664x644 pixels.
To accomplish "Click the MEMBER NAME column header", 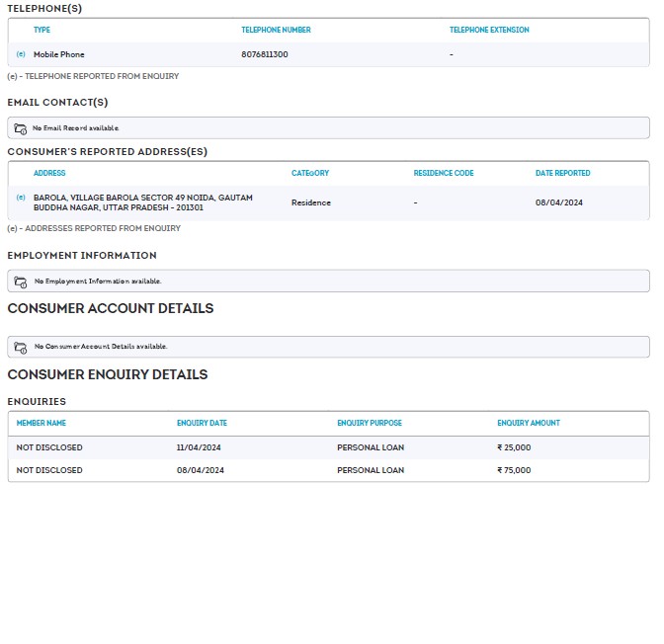I will click(x=41, y=423).
